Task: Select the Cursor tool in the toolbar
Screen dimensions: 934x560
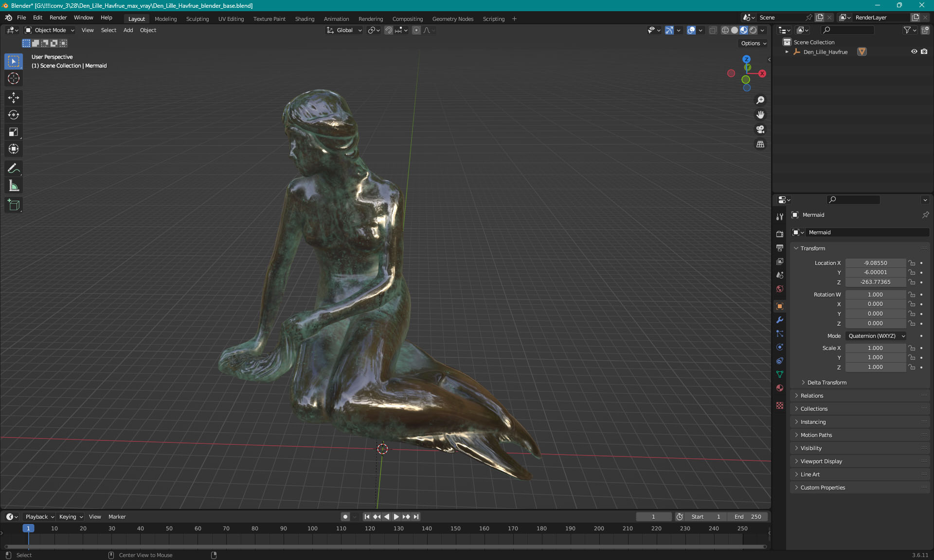Action: click(x=14, y=78)
